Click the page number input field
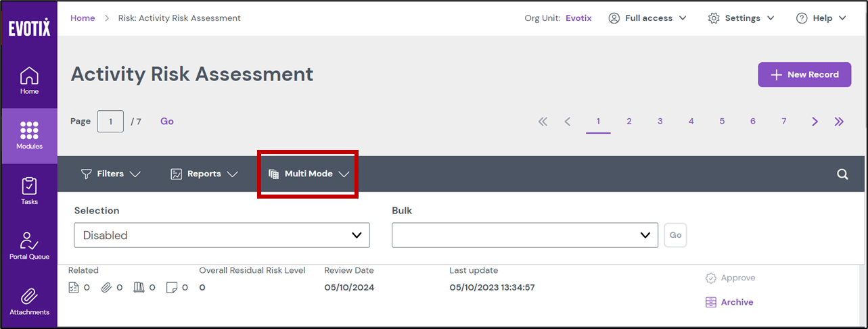 110,122
